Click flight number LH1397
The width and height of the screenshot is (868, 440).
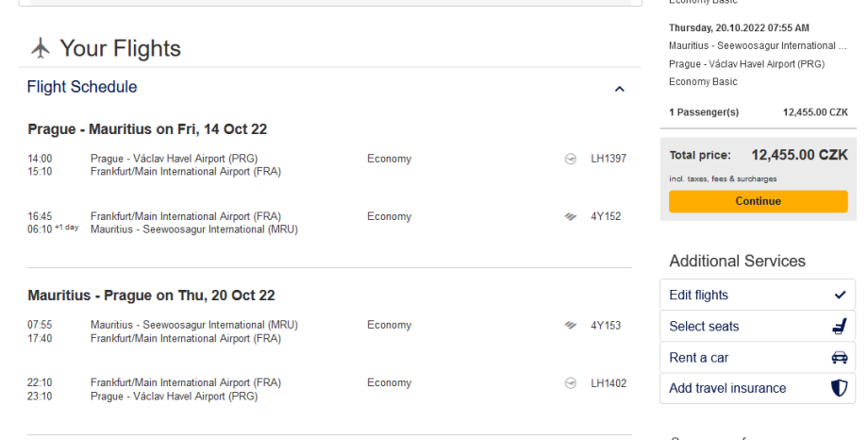609,159
